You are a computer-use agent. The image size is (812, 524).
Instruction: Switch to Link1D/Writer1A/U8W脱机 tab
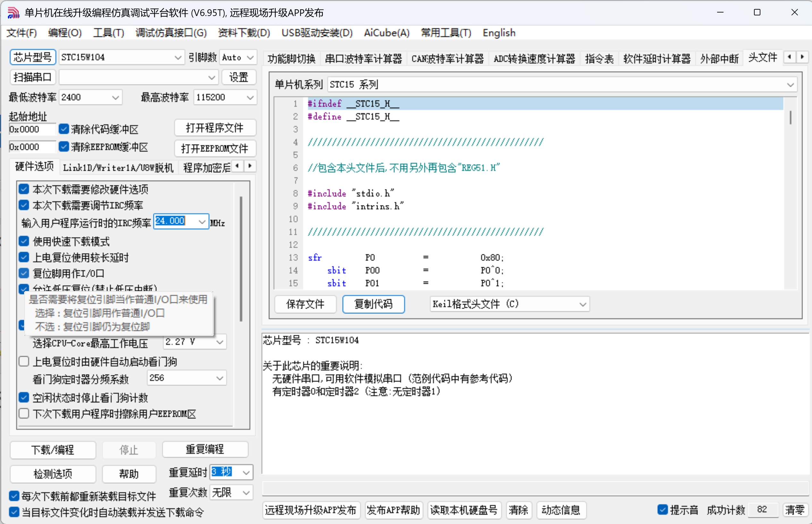pyautogui.click(x=118, y=167)
